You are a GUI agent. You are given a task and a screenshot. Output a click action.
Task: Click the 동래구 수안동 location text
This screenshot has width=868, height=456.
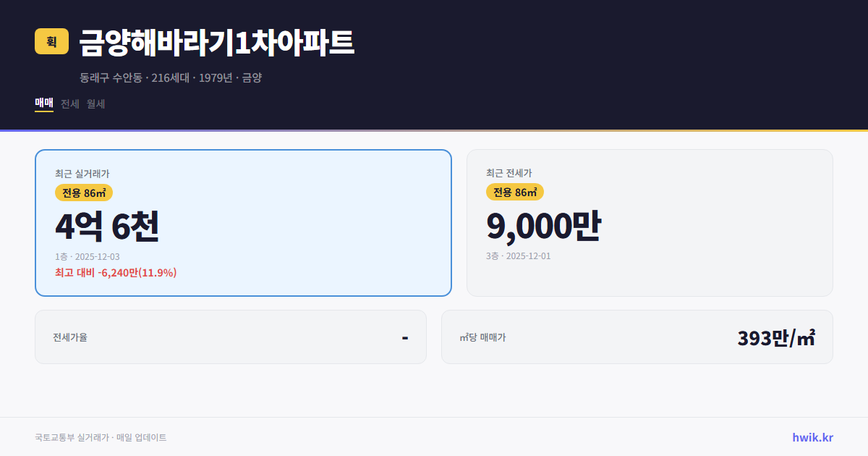(111, 77)
